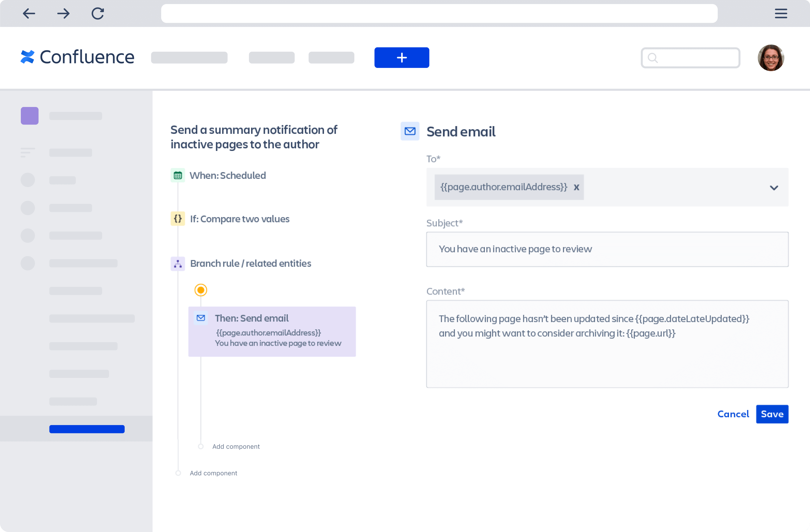Image resolution: width=810 pixels, height=532 pixels.
Task: Click the purple square icon in the sidebar
Action: coord(29,116)
